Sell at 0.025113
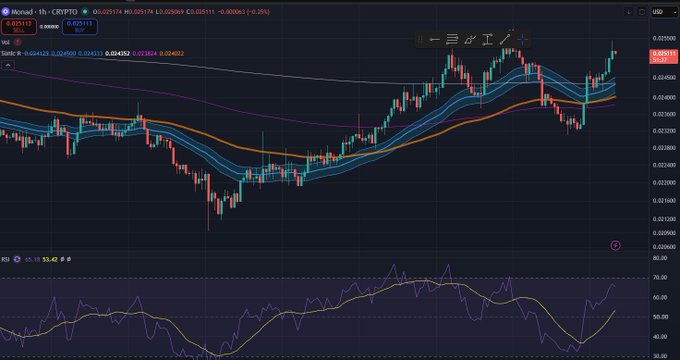Viewport: 680px width, 360px height. coord(19,26)
